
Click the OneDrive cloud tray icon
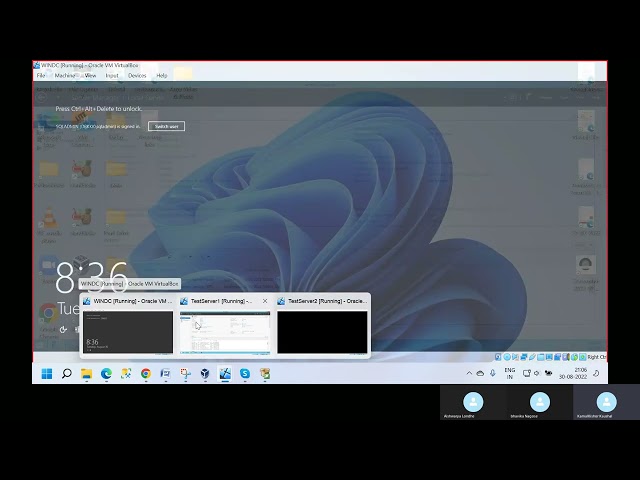coord(480,373)
